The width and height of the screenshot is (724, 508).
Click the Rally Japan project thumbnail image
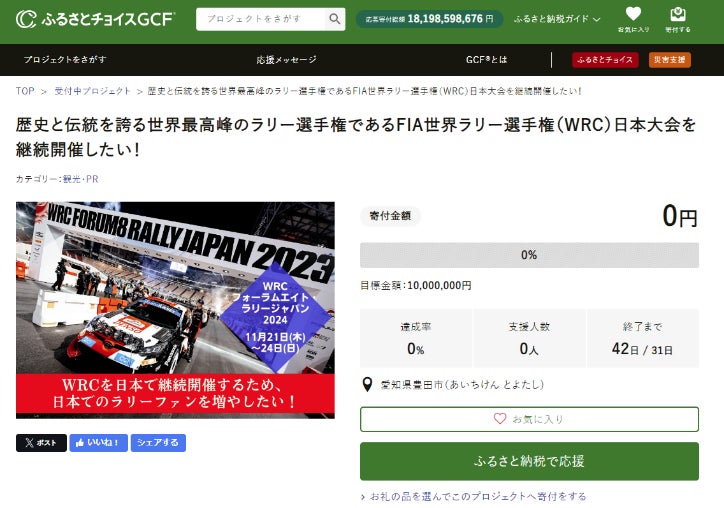coord(175,310)
